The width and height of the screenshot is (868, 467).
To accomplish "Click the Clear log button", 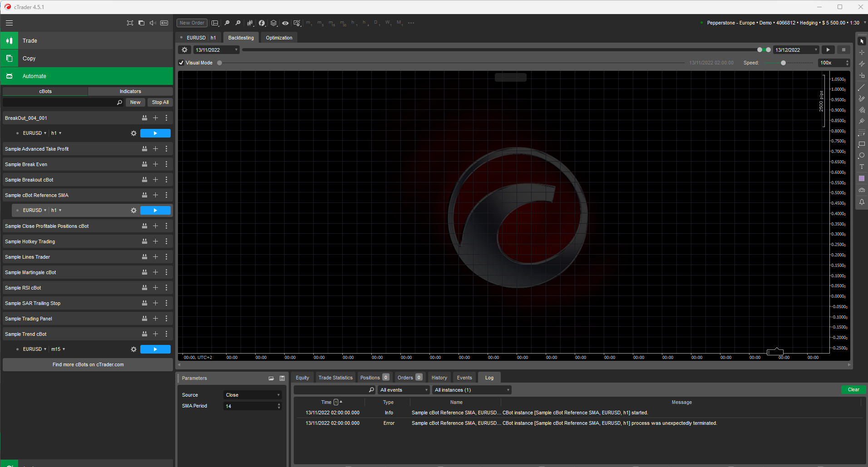I will coord(853,389).
